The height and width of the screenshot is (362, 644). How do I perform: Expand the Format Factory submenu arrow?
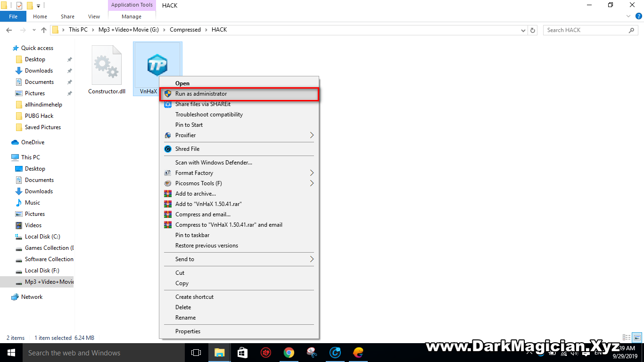312,173
